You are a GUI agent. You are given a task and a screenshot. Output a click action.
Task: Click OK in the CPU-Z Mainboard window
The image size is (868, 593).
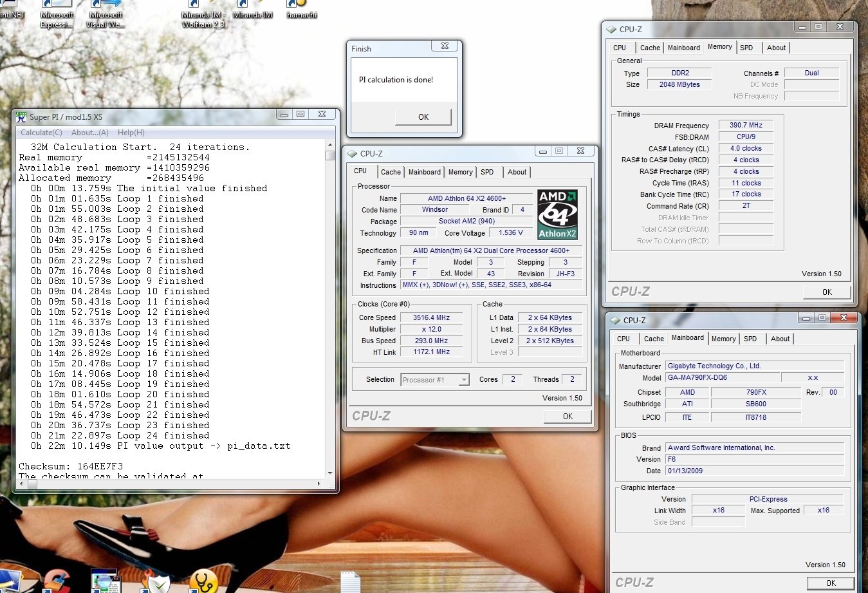(x=831, y=583)
